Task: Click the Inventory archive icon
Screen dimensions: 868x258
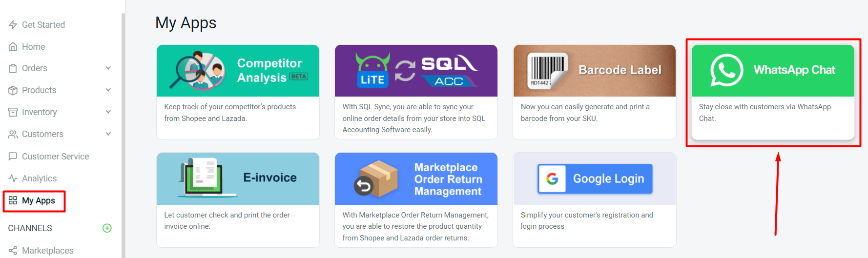Action: (13, 112)
